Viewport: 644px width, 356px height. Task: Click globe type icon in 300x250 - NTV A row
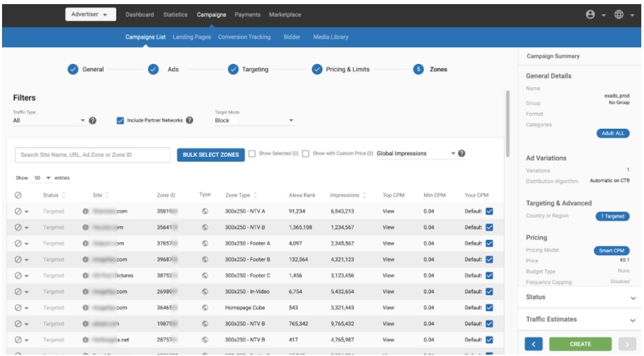click(205, 211)
